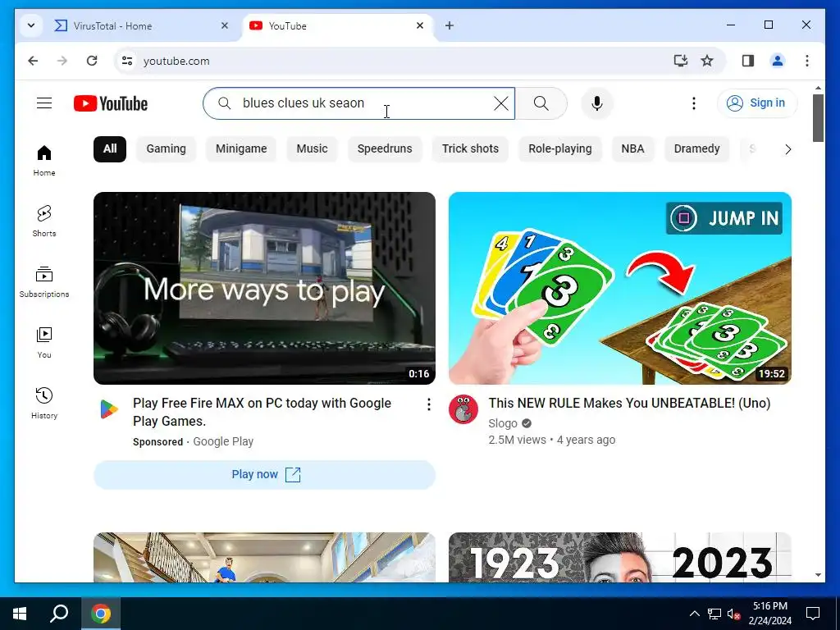
Task: Open History from the sidebar
Action: 44,403
